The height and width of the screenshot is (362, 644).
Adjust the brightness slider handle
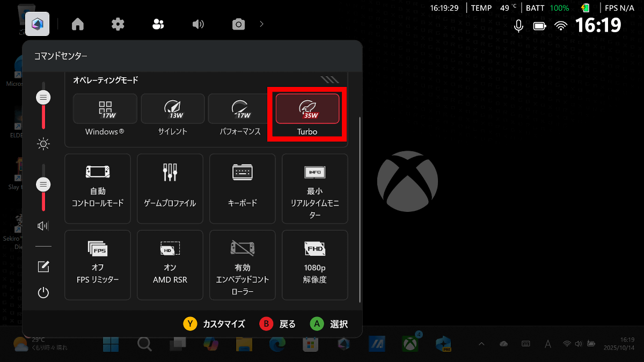tap(43, 98)
